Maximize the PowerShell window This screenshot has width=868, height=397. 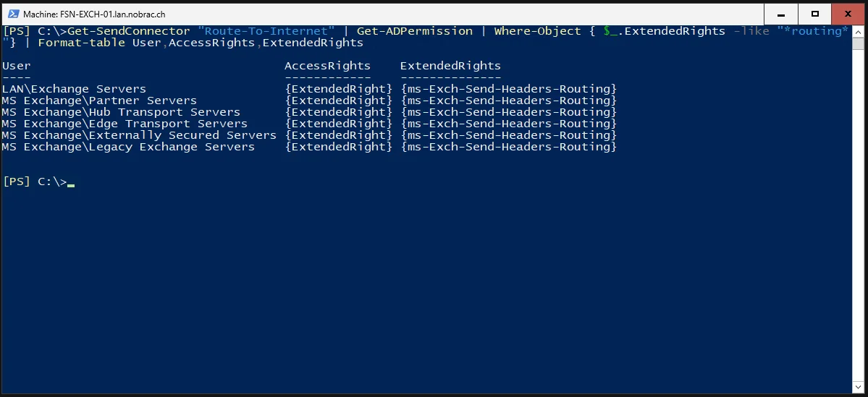(x=815, y=14)
